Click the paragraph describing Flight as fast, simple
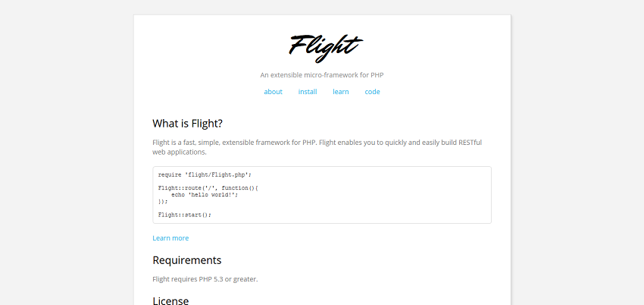Viewport: 644px width, 305px height. point(317,147)
